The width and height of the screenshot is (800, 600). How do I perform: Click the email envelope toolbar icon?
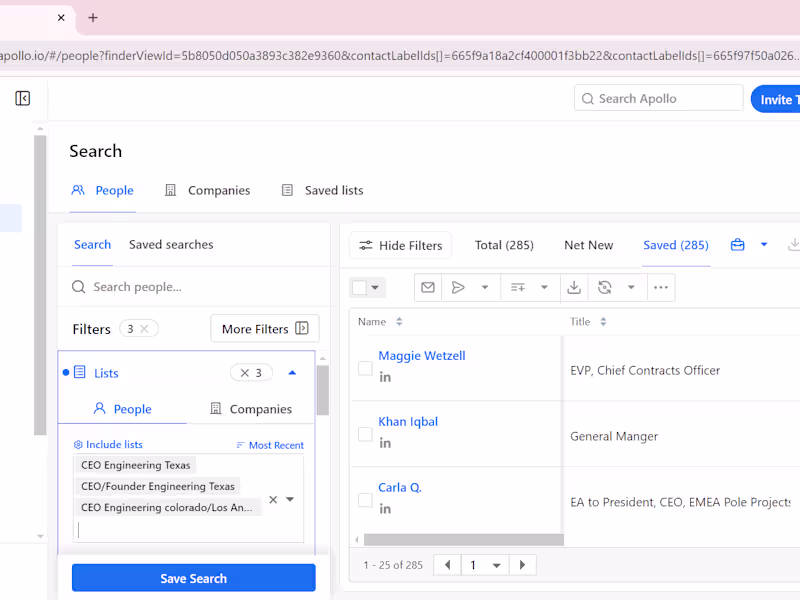[428, 287]
